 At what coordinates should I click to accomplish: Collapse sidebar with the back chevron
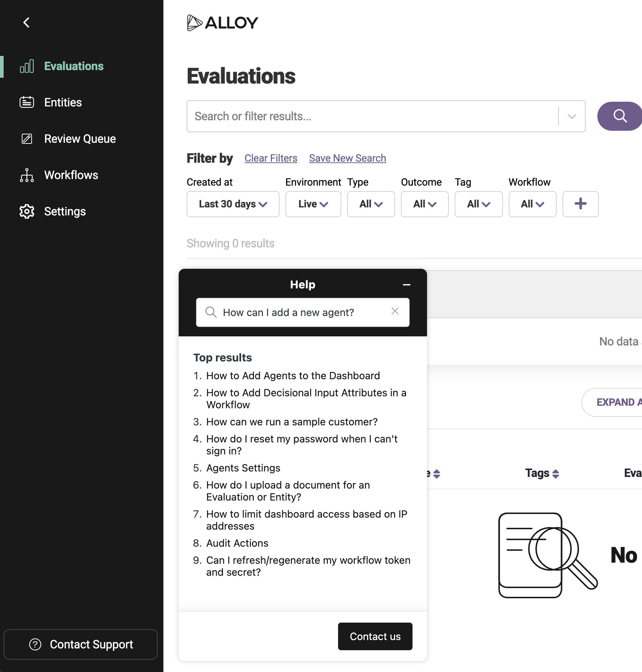[x=27, y=23]
